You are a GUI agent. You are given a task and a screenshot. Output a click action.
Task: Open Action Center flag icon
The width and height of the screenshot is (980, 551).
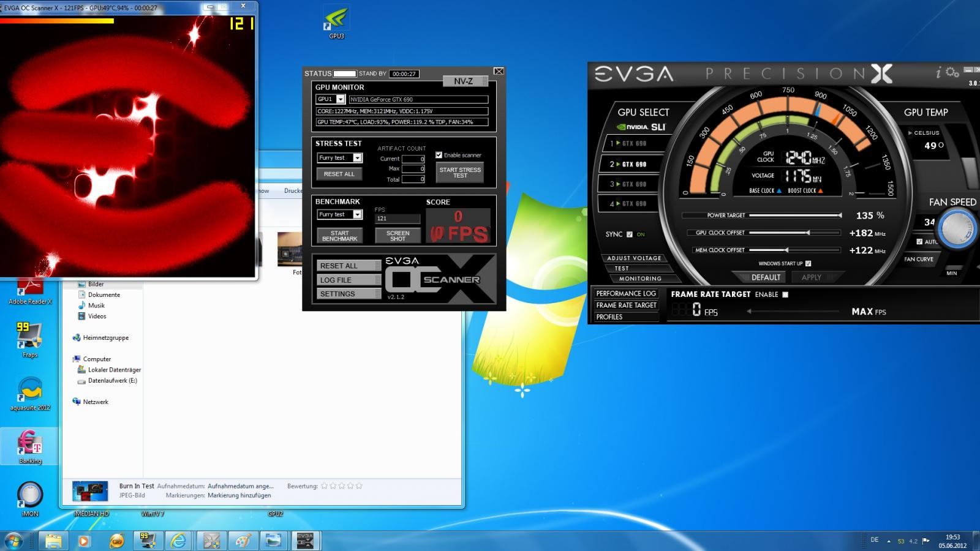coord(926,541)
